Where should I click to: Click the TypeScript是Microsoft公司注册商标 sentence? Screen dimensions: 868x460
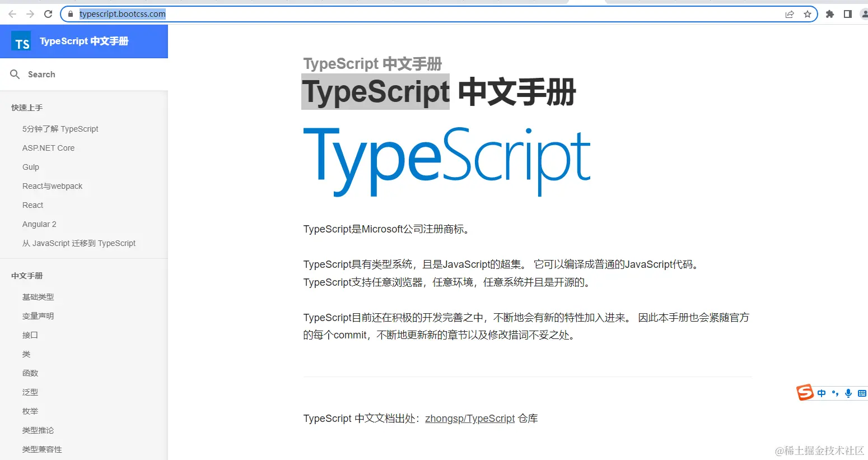pyautogui.click(x=389, y=229)
